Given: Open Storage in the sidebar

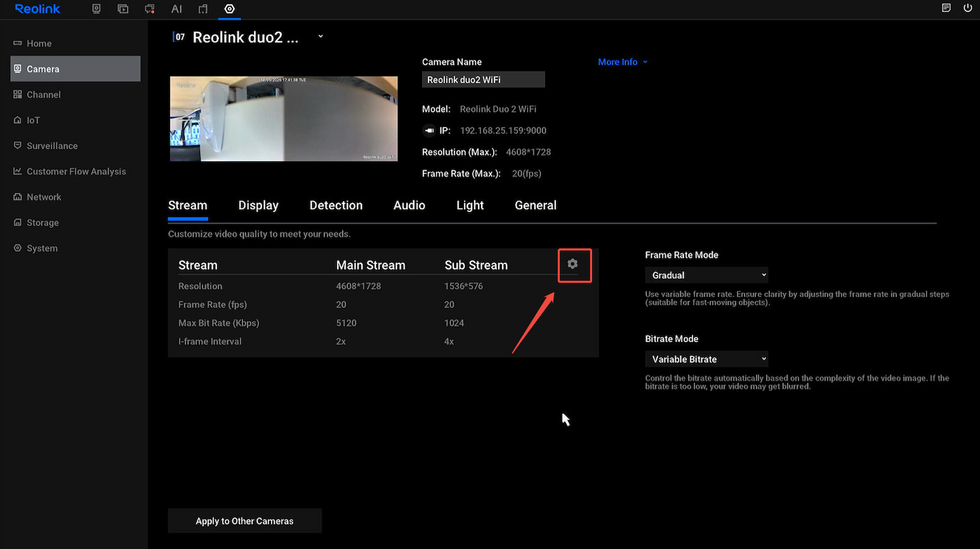Looking at the screenshot, I should point(76,222).
